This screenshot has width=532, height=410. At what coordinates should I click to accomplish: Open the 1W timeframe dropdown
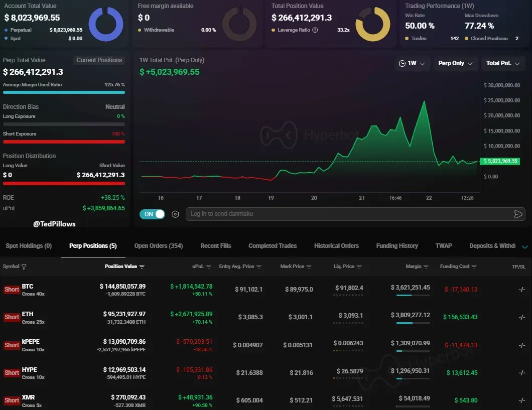coord(413,63)
